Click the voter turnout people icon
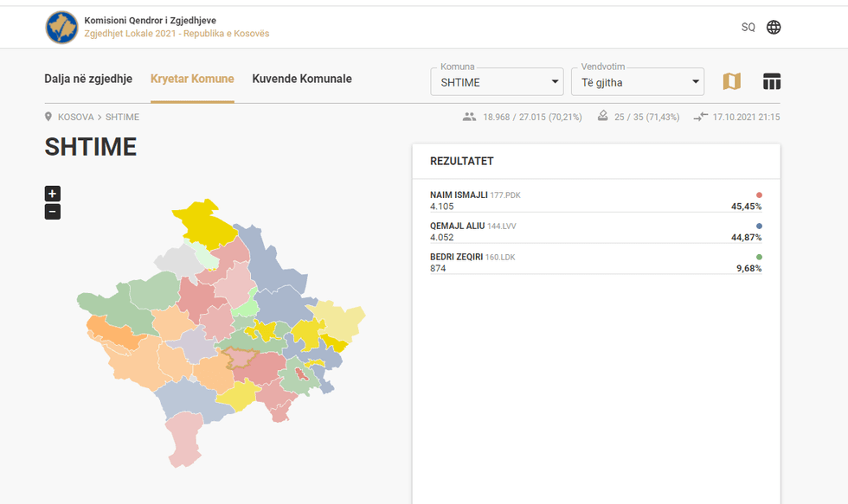The width and height of the screenshot is (848, 504). click(x=470, y=117)
